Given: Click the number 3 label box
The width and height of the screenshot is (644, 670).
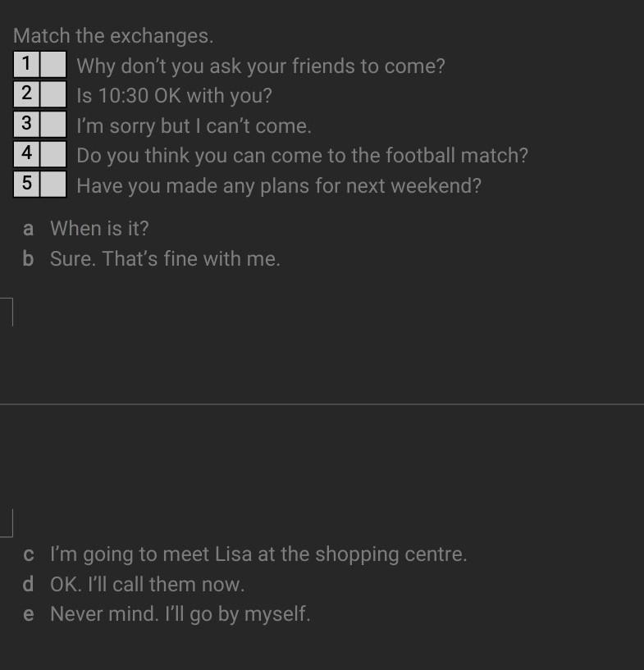Looking at the screenshot, I should (26, 125).
